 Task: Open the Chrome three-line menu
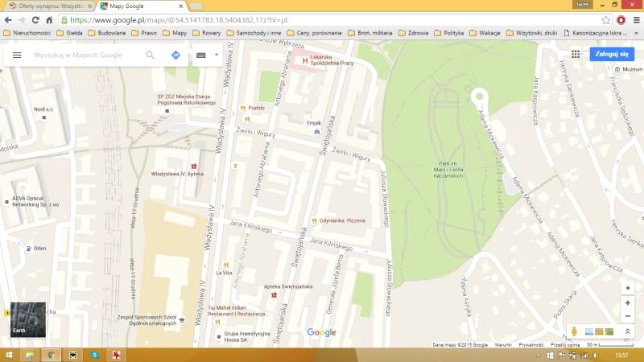(x=634, y=19)
